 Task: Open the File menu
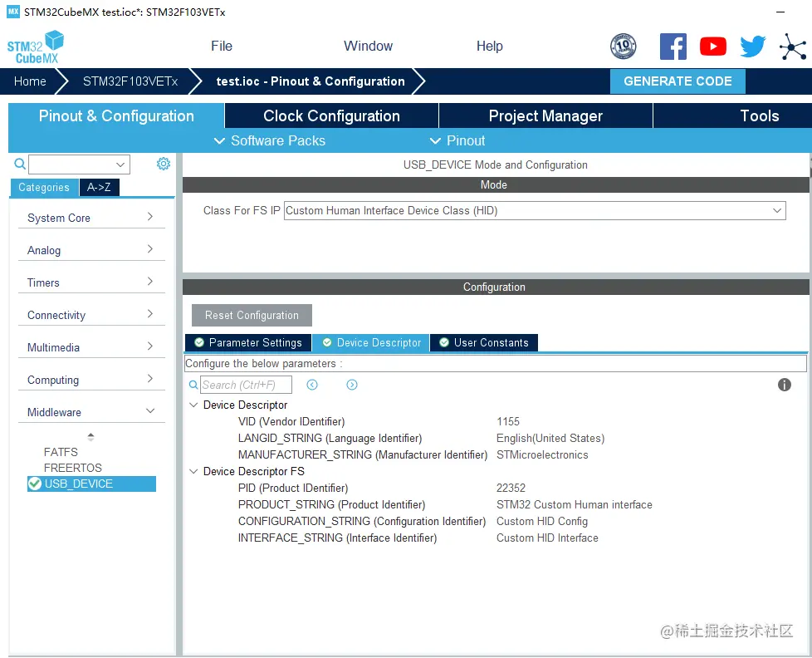point(222,47)
